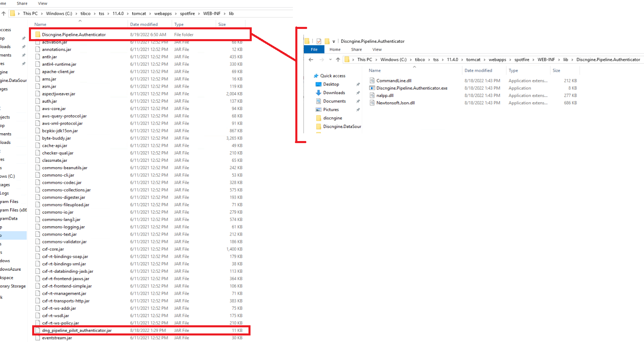Click 'tomcat' in the left window's address path
Image resolution: width=644 pixels, height=342 pixels.
pos(139,13)
